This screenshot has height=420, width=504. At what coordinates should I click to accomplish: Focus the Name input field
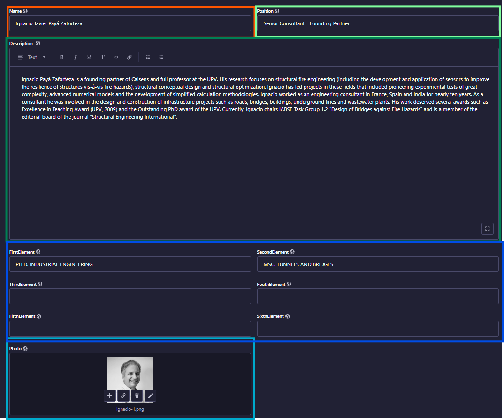tap(130, 23)
